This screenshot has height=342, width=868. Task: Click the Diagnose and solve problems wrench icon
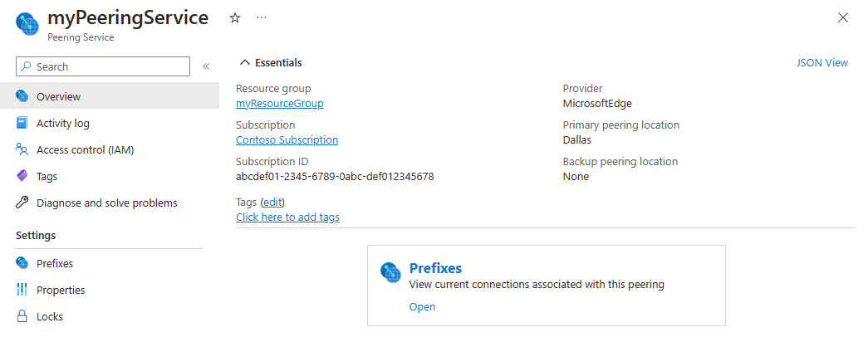click(x=22, y=203)
